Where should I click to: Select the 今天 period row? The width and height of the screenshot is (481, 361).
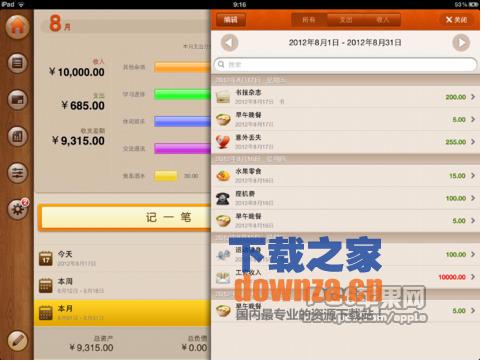pyautogui.click(x=122, y=258)
